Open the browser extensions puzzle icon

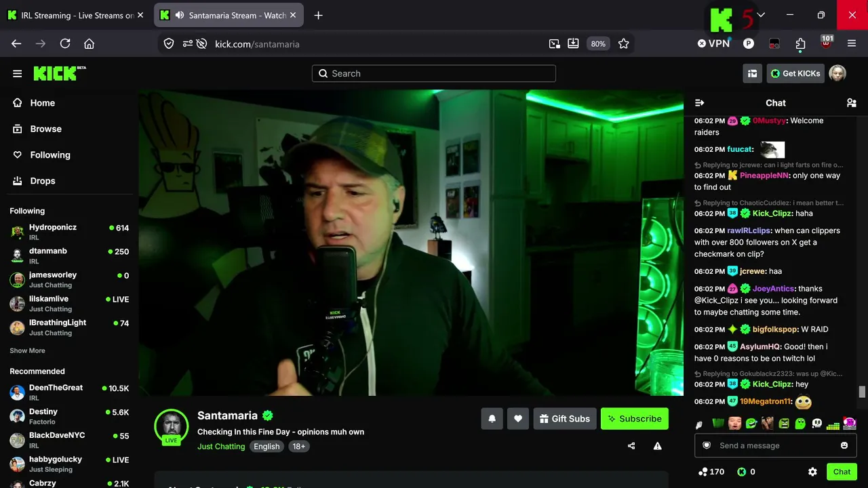[x=800, y=44]
